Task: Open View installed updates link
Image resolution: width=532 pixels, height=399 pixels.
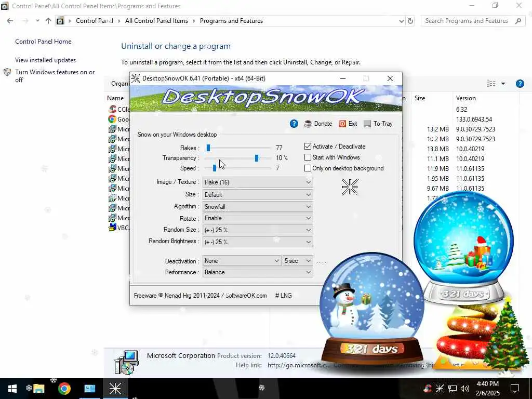Action: [46, 60]
